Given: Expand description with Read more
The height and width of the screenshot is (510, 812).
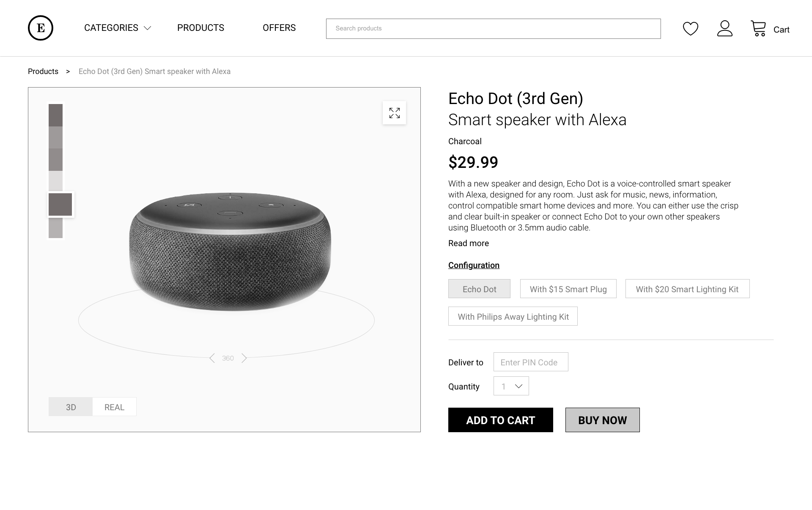Looking at the screenshot, I should (469, 243).
